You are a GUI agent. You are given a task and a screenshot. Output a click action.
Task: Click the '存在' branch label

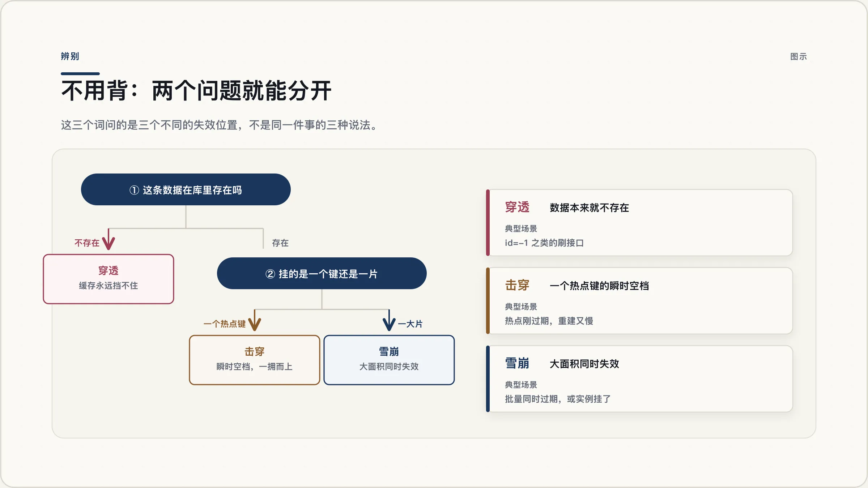(x=280, y=243)
